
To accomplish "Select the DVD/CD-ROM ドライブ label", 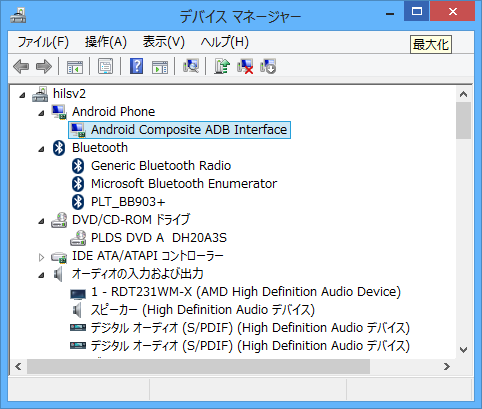I will click(x=131, y=220).
